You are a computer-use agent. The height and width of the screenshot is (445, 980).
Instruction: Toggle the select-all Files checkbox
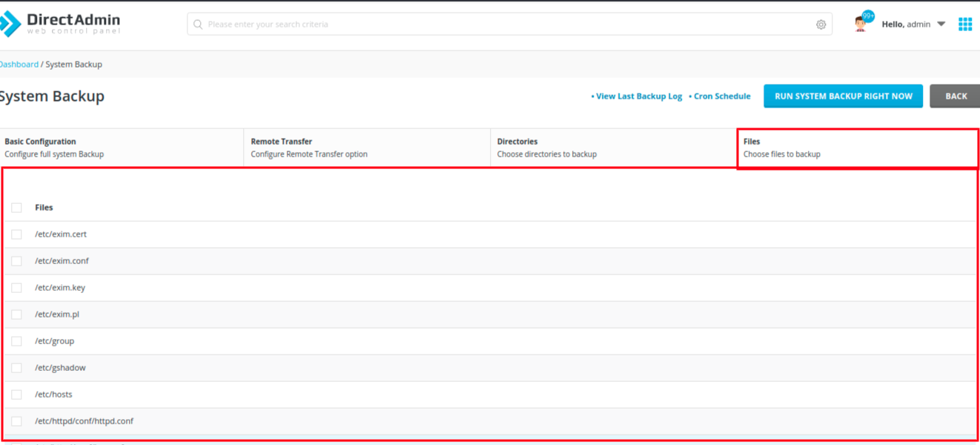pos(16,208)
